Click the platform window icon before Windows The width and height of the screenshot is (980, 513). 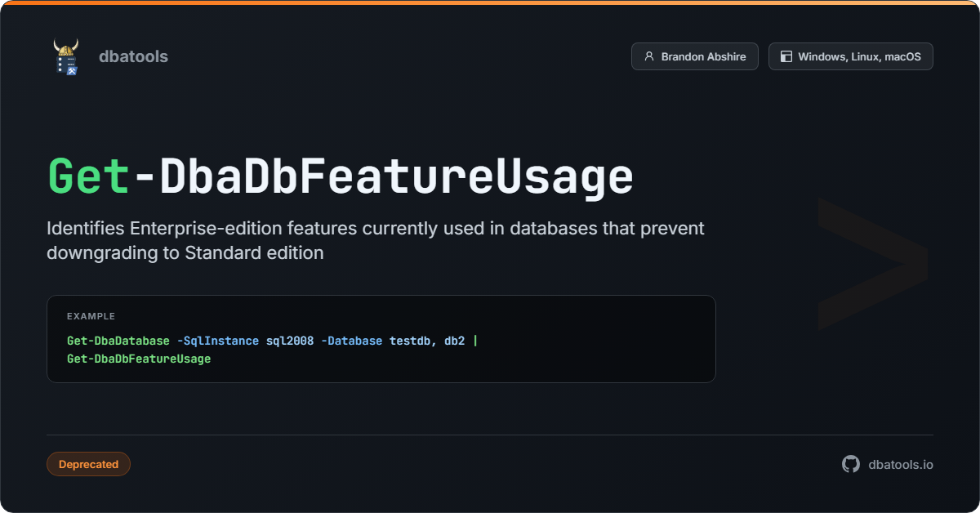[786, 56]
